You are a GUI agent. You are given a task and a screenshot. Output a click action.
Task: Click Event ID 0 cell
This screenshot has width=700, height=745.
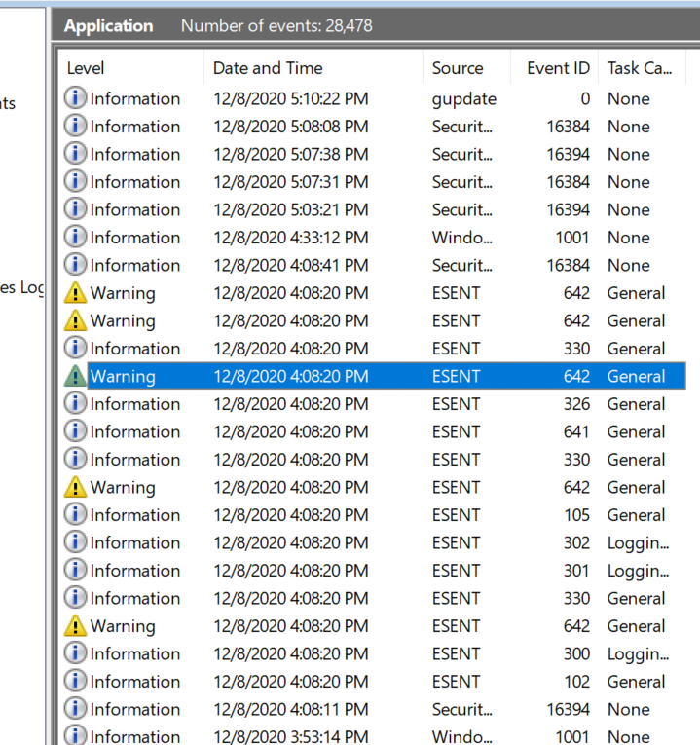pyautogui.click(x=585, y=98)
